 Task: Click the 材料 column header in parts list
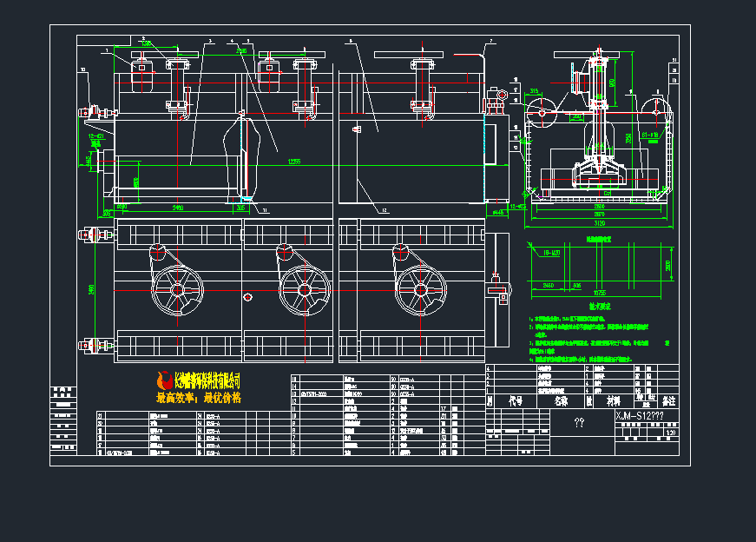[614, 401]
